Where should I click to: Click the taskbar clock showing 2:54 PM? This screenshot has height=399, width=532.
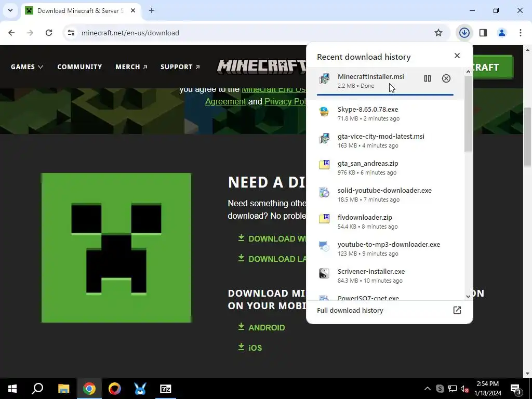click(487, 389)
